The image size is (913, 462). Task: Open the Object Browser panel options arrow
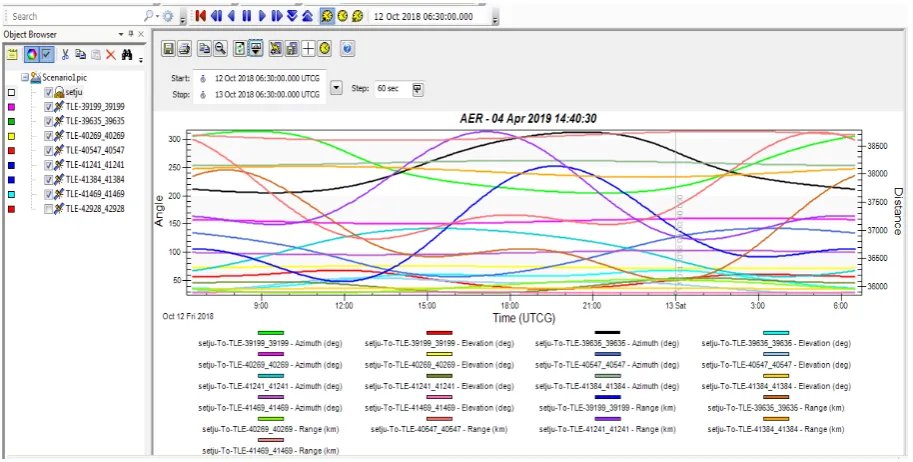(x=121, y=34)
